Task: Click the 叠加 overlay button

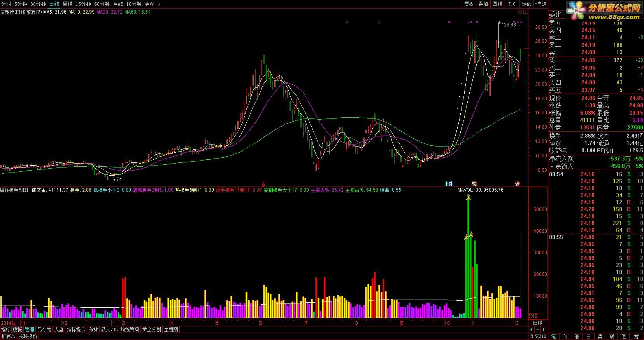Action: point(483,4)
